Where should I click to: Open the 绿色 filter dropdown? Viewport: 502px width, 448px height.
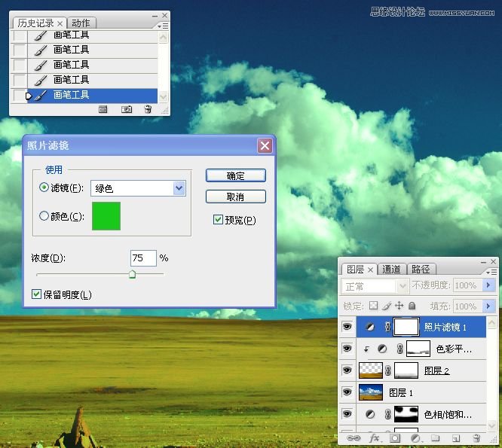[x=179, y=188]
